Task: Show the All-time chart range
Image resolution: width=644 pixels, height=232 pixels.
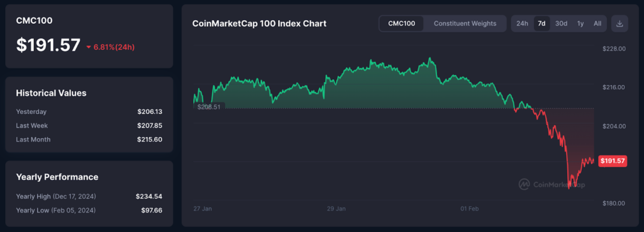Action: click(x=597, y=23)
